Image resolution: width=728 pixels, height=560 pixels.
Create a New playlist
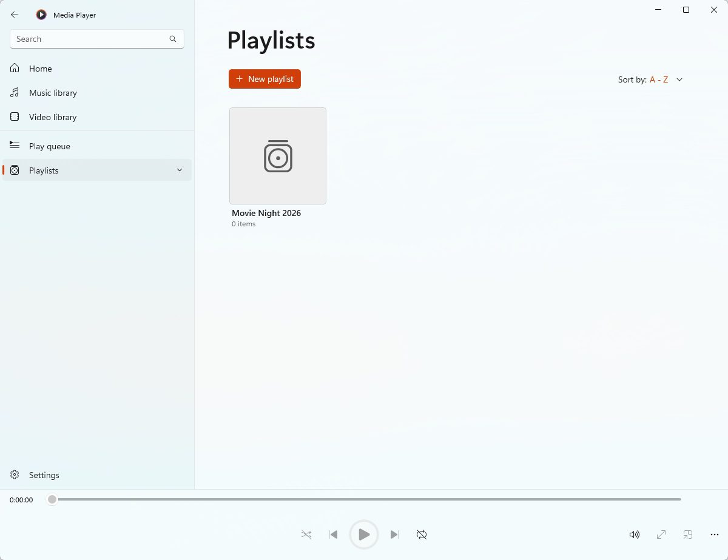[x=265, y=79]
